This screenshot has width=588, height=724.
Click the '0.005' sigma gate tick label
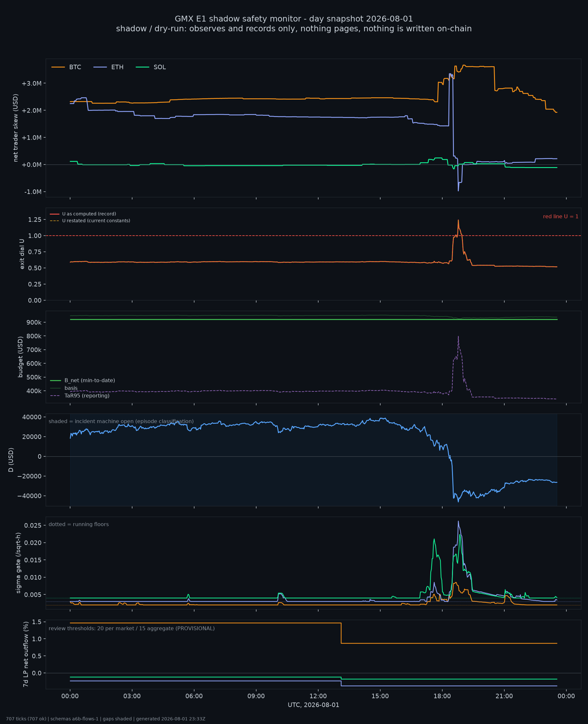(33, 595)
